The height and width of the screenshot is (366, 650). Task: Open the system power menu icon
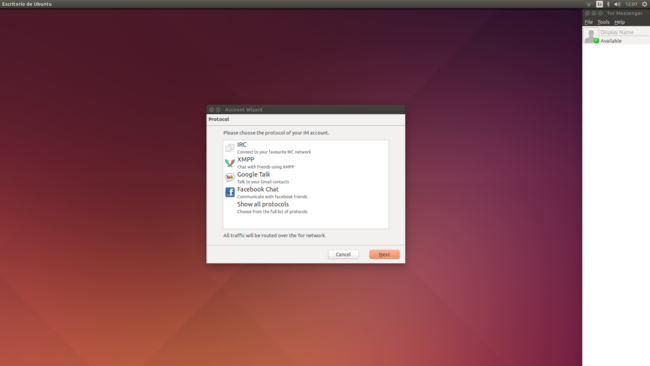point(645,4)
